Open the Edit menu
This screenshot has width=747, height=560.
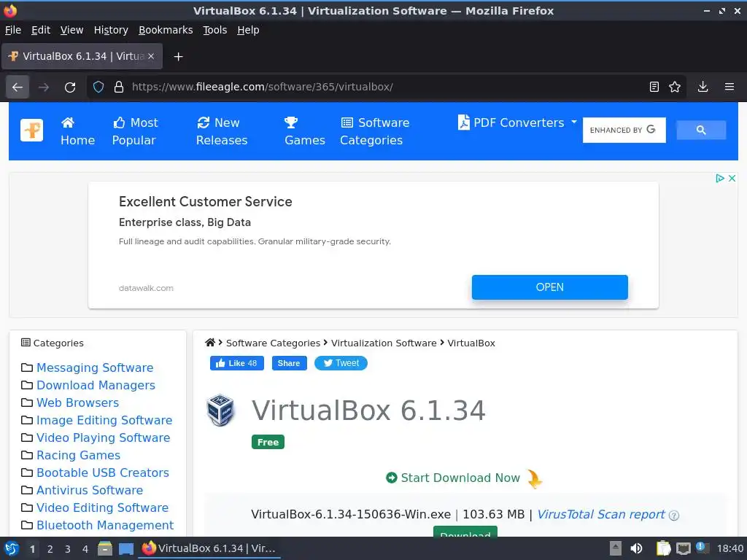coord(41,30)
